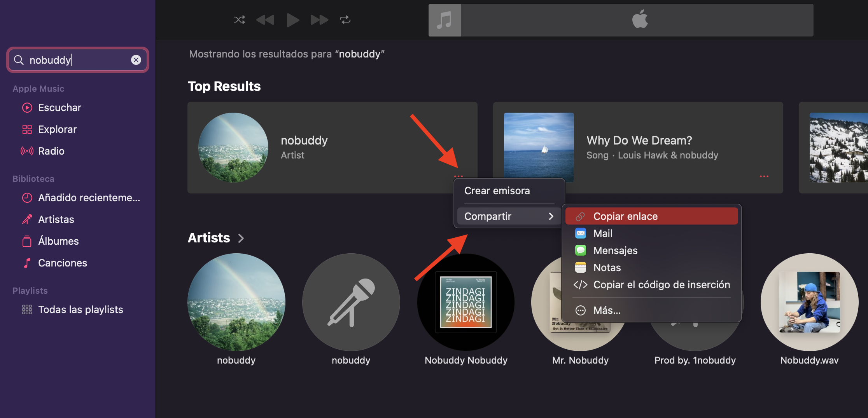Click the embed code brackets icon
868x418 pixels.
pos(580,285)
